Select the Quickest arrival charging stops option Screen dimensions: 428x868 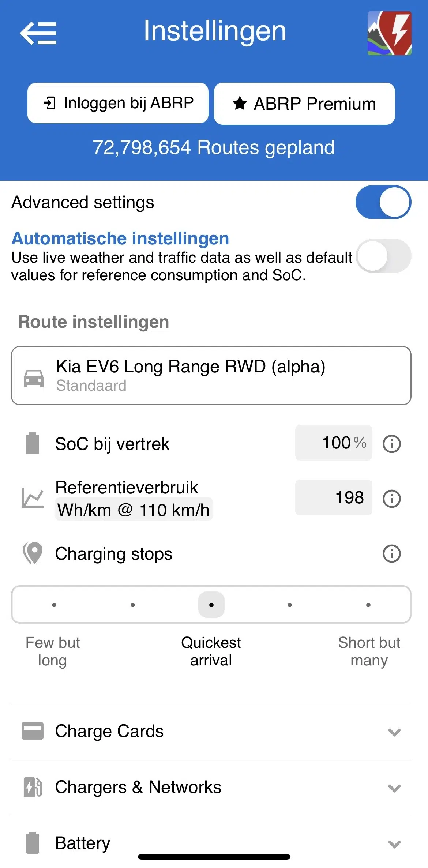211,605
